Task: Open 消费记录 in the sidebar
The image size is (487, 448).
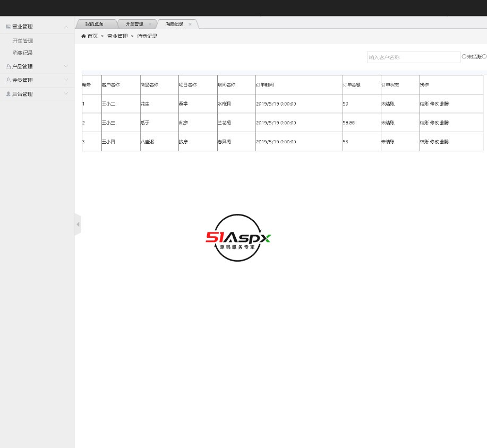Action: point(23,53)
